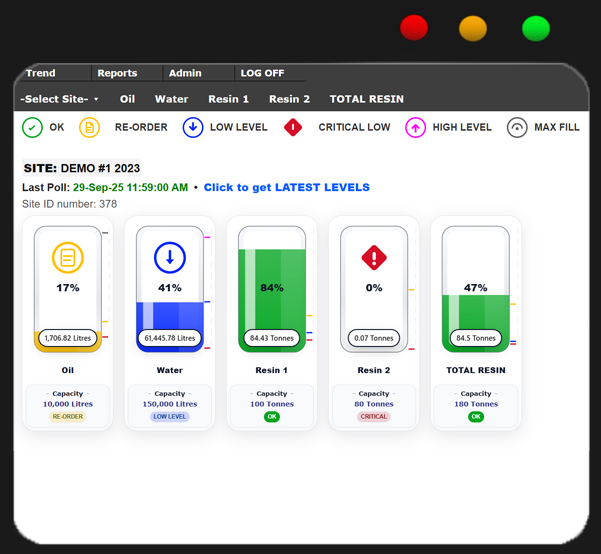
Task: Click the 41% reading on the Water tank
Action: point(170,288)
